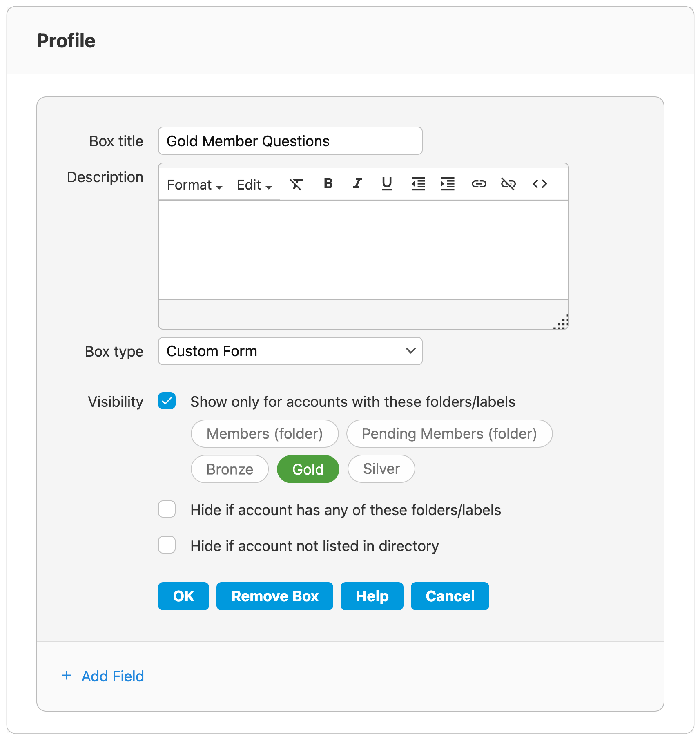700x741 pixels.
Task: Click the decrease indent icon
Action: 418,184
